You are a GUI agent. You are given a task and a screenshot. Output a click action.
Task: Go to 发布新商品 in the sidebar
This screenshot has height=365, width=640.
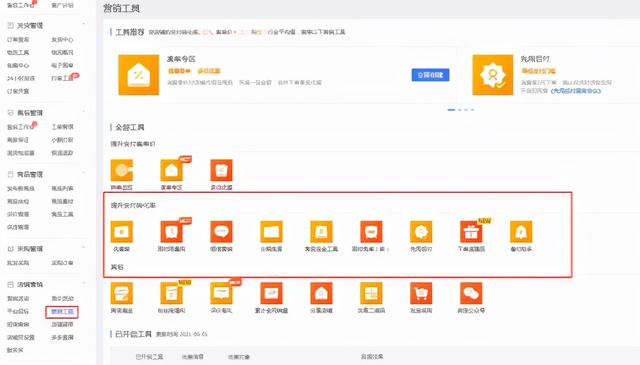(x=20, y=189)
